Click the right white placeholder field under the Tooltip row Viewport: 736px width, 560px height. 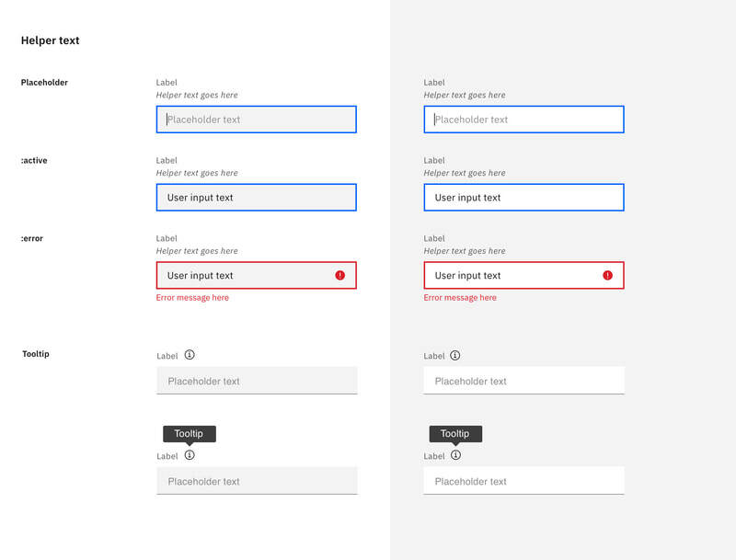click(x=523, y=381)
